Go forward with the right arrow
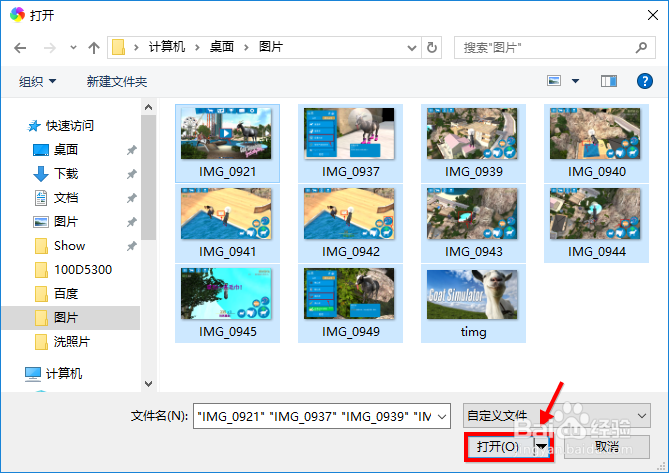This screenshot has height=473, width=669. [x=50, y=48]
